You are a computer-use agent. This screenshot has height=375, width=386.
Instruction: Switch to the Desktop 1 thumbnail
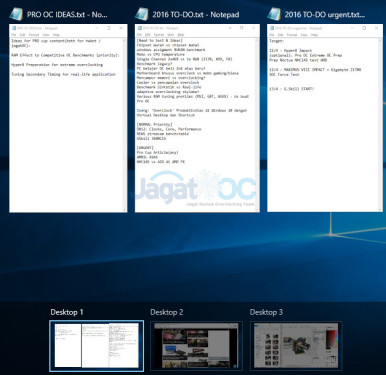pyautogui.click(x=97, y=346)
